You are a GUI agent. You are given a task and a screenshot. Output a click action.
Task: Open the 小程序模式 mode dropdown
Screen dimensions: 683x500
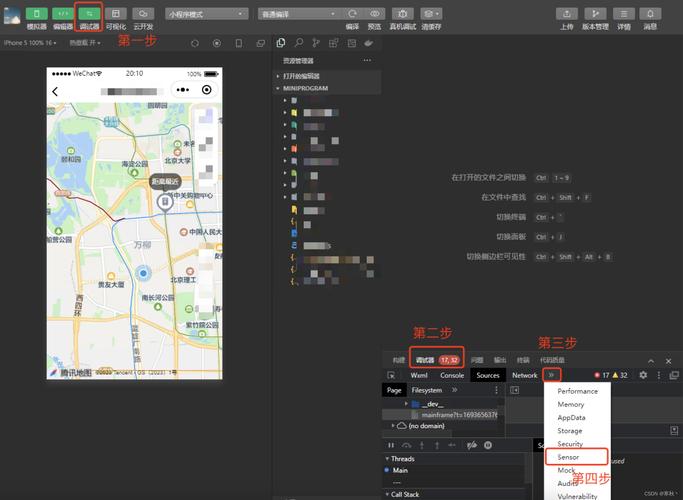point(207,14)
